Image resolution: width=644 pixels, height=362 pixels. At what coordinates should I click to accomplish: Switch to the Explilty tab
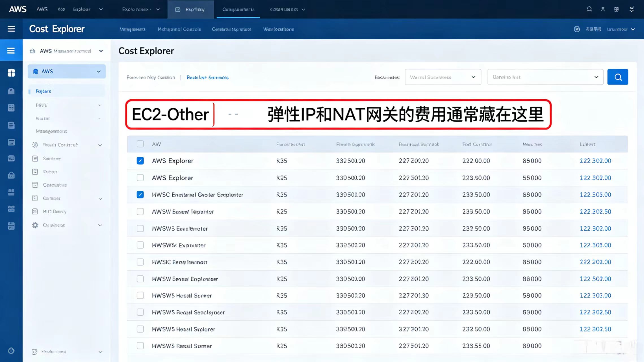coord(190,10)
